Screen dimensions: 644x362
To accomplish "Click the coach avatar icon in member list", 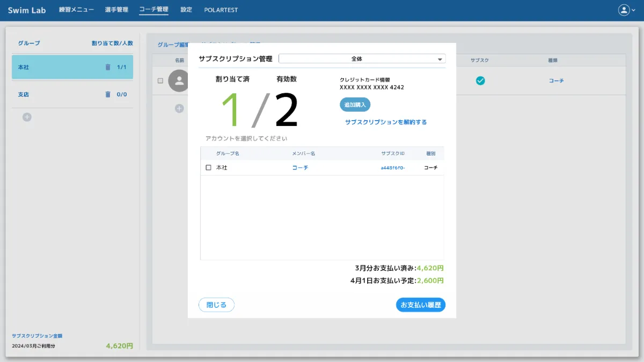I will coord(179,81).
